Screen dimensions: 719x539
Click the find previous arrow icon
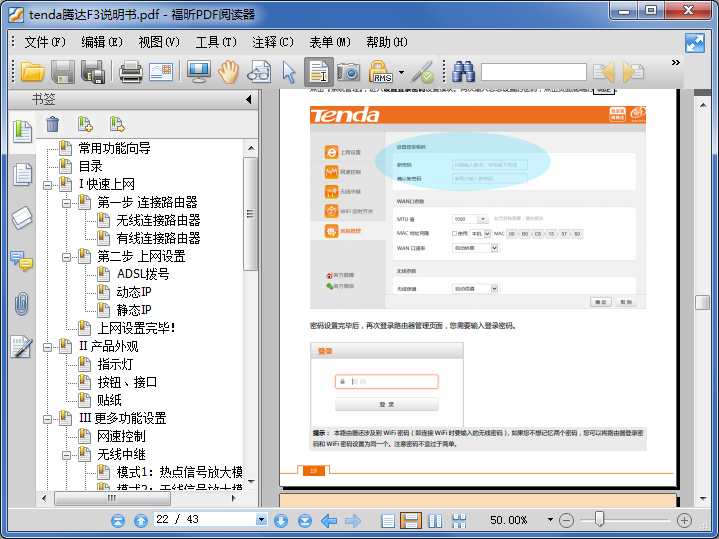click(x=603, y=72)
